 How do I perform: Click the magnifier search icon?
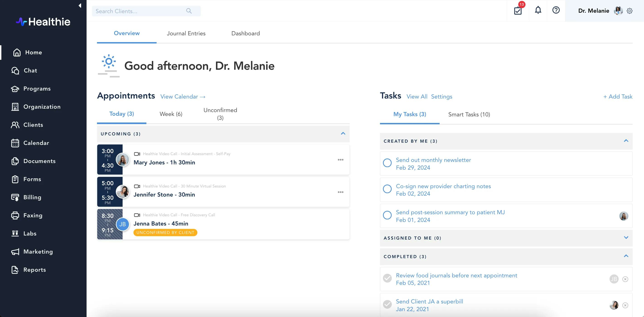[189, 11]
